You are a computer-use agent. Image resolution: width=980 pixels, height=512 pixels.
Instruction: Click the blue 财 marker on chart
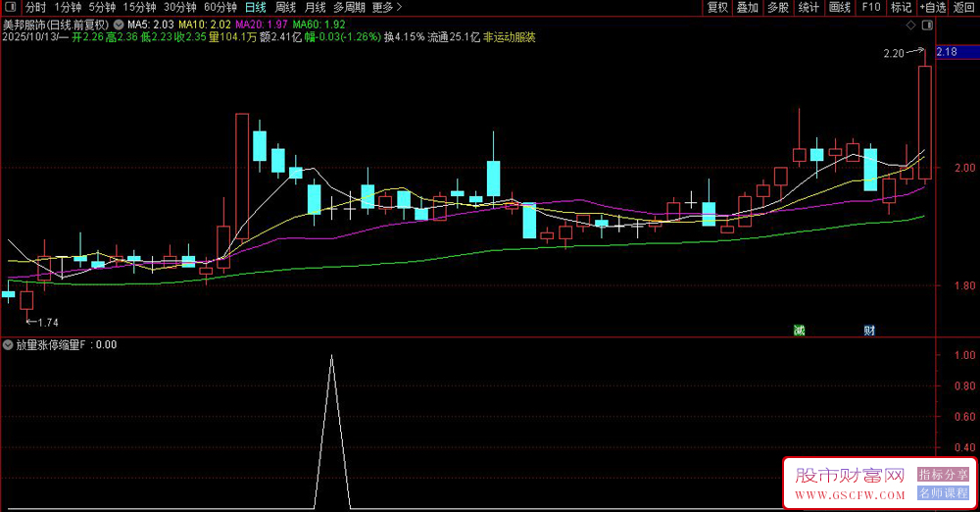(x=868, y=330)
